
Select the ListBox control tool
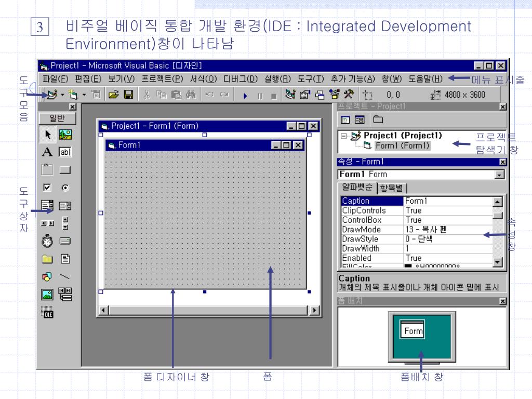click(65, 206)
